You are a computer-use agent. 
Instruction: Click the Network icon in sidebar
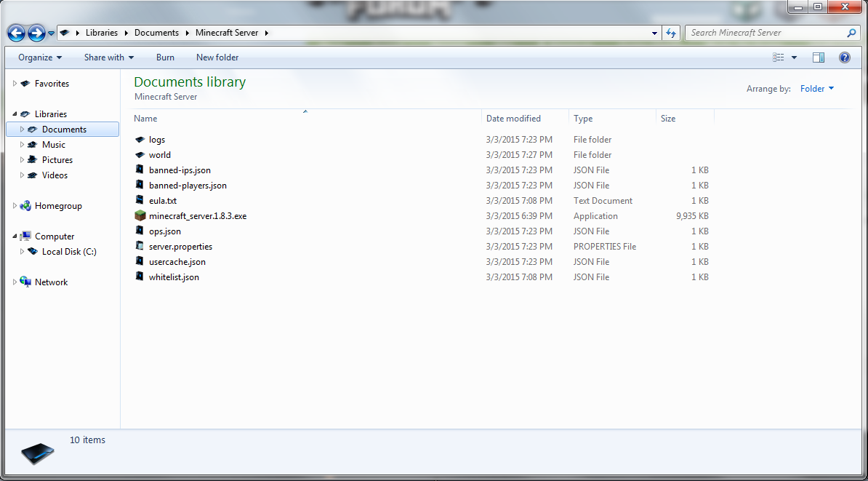(25, 282)
